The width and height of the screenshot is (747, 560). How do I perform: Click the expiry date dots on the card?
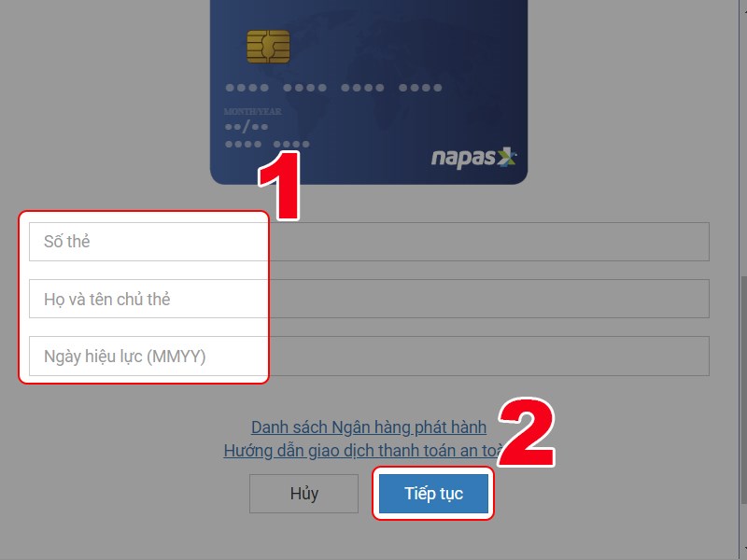tap(247, 127)
